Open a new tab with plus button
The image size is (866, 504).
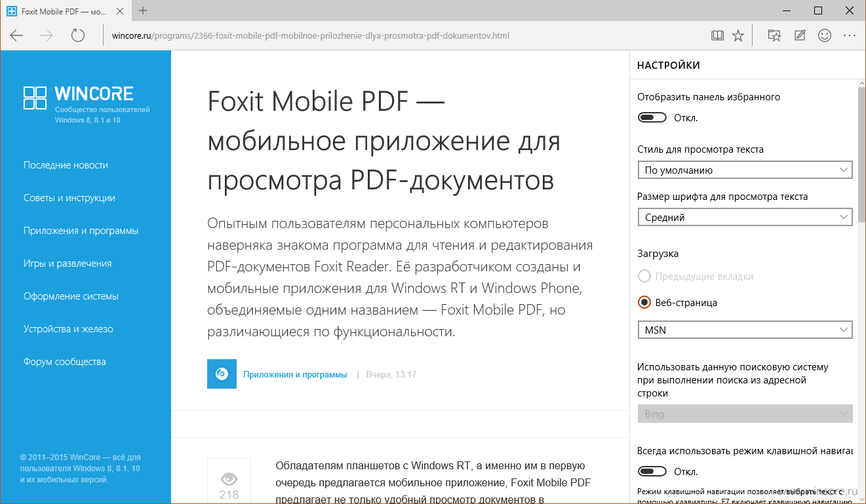tap(143, 10)
